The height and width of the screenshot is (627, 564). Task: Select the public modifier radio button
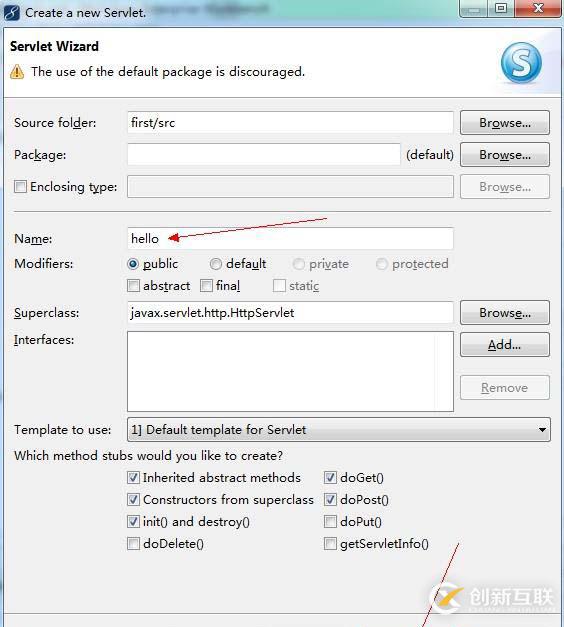click(133, 264)
